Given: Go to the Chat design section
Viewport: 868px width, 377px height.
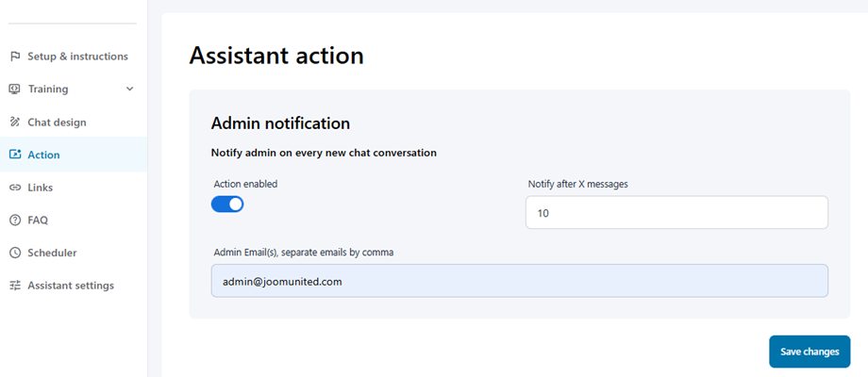Looking at the screenshot, I should click(x=57, y=123).
